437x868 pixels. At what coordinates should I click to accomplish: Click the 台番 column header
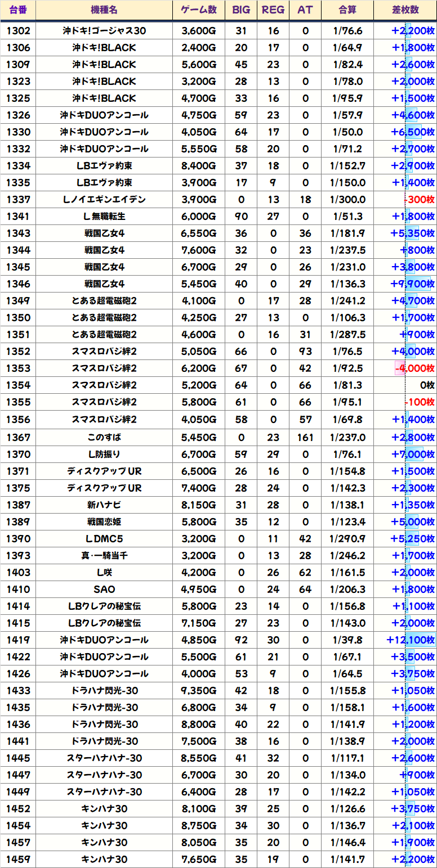tap(18, 10)
